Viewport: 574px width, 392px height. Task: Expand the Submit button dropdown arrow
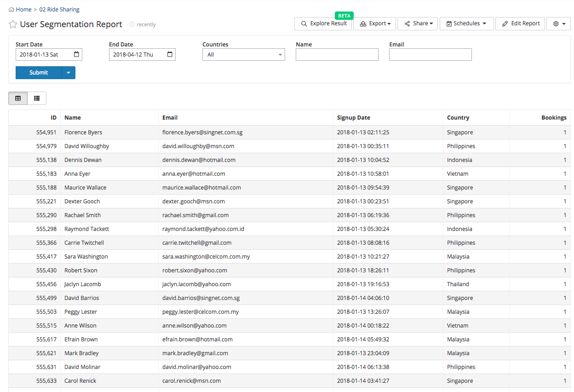(x=69, y=72)
